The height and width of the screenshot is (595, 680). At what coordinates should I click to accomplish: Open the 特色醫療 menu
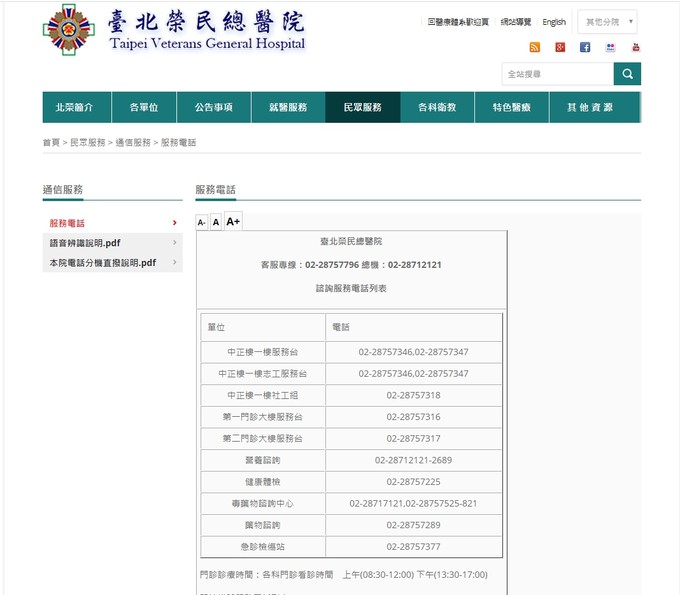coord(512,107)
